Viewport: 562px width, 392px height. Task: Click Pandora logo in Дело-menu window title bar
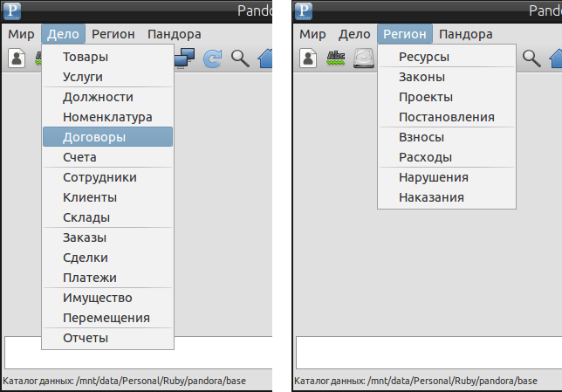(x=12, y=11)
